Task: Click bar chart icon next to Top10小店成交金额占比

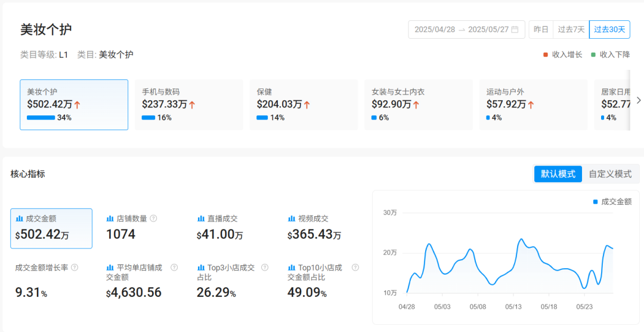Action: 292,268
